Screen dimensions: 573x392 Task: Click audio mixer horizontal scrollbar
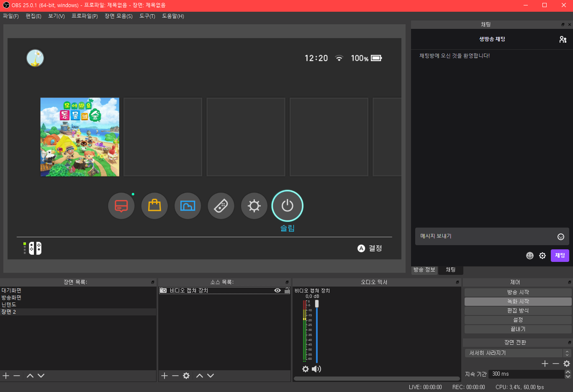point(377,379)
